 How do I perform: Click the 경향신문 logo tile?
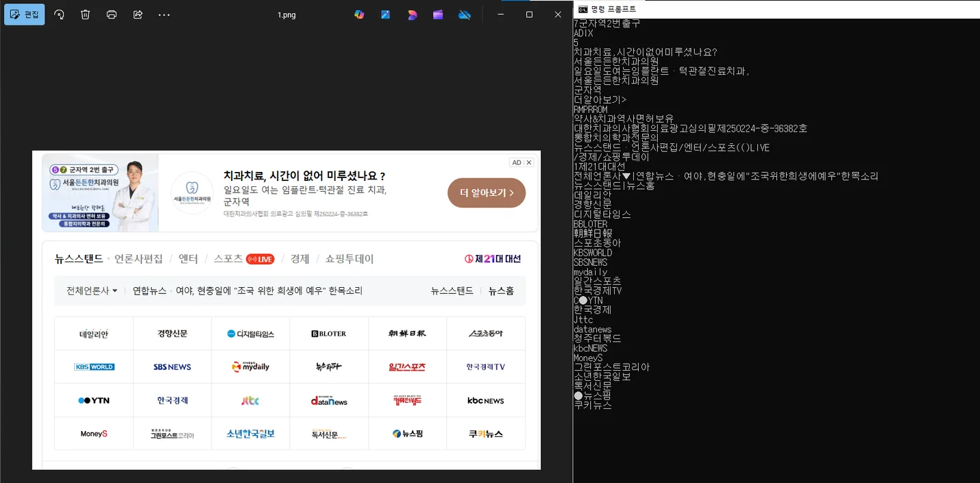point(172,334)
